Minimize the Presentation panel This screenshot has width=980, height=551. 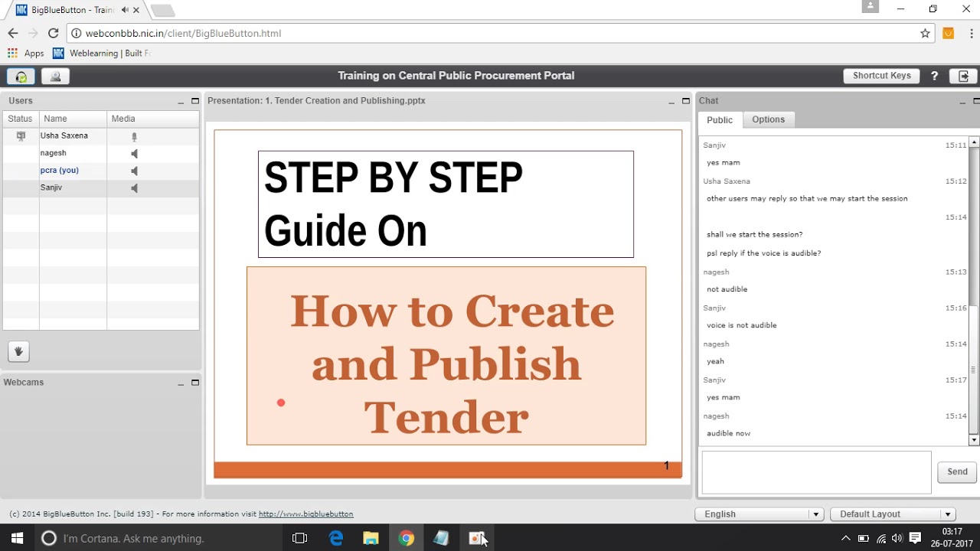(671, 101)
